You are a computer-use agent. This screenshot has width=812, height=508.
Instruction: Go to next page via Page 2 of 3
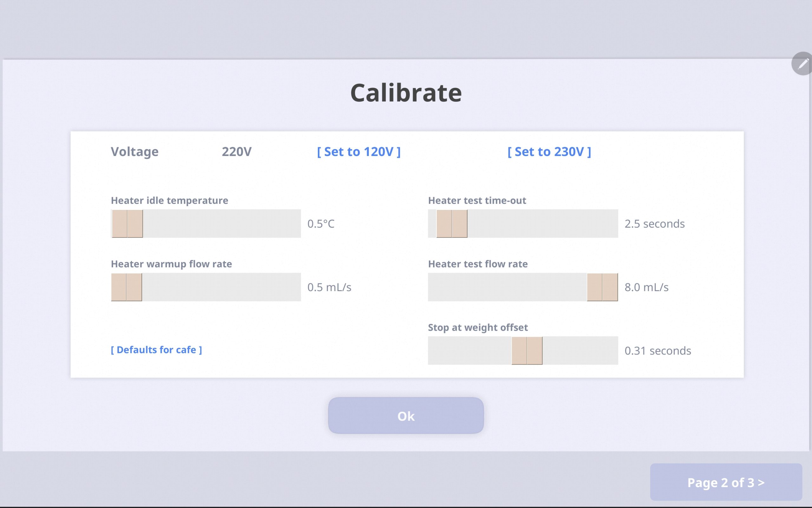[726, 482]
